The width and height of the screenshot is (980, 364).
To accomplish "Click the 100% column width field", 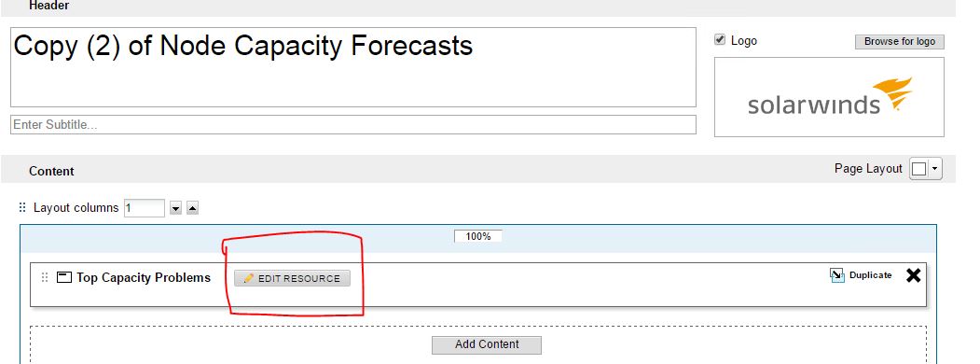I will click(478, 236).
